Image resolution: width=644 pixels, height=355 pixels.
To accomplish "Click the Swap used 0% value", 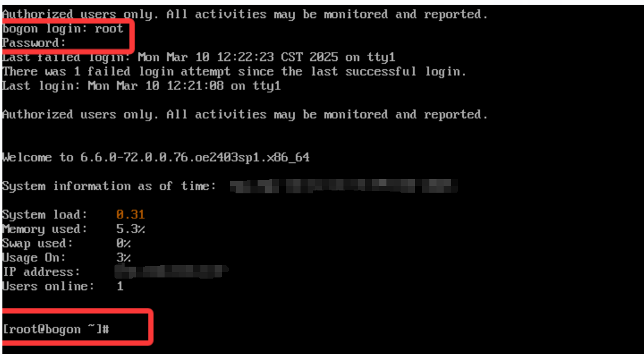I will pos(123,243).
